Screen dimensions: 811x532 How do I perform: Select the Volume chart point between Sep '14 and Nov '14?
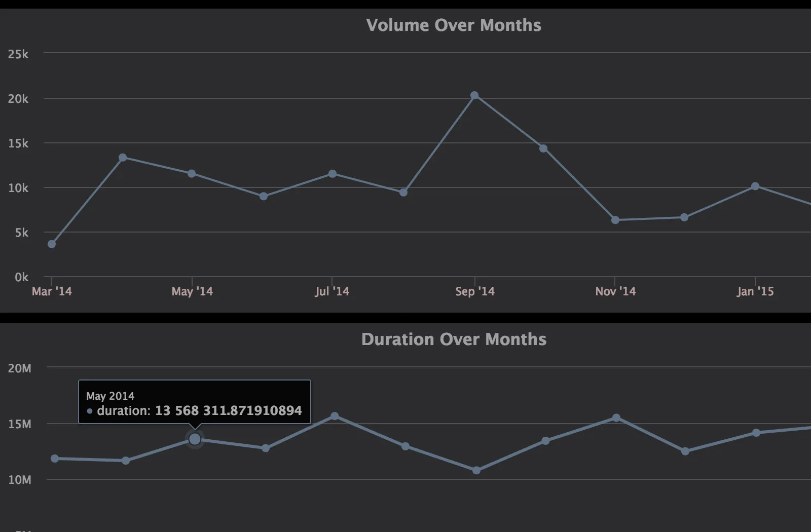[x=543, y=148]
